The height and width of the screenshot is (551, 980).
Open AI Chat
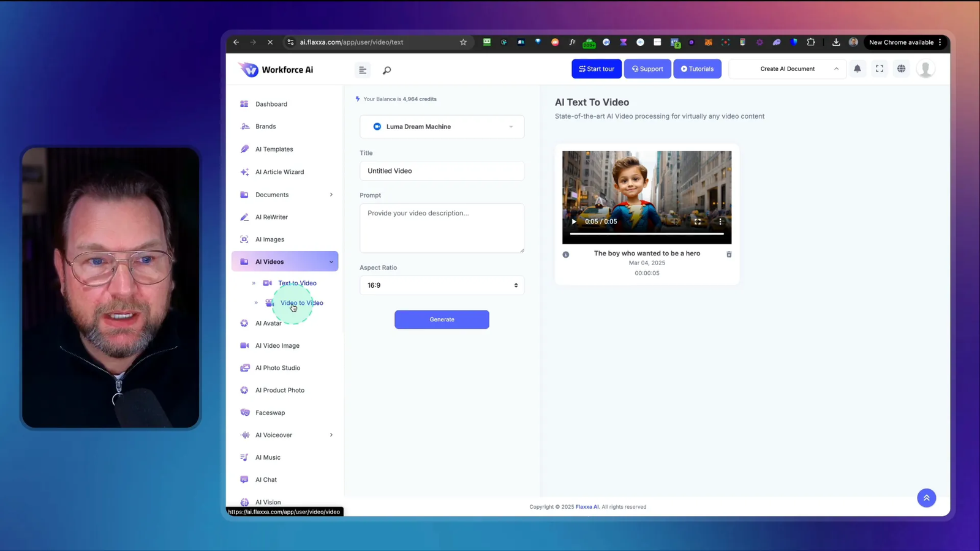pyautogui.click(x=266, y=480)
